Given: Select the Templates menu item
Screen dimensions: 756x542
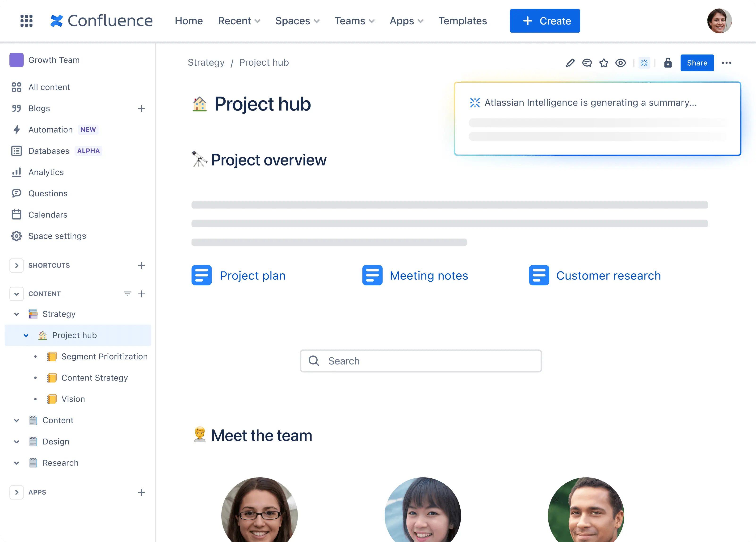Looking at the screenshot, I should 463,21.
